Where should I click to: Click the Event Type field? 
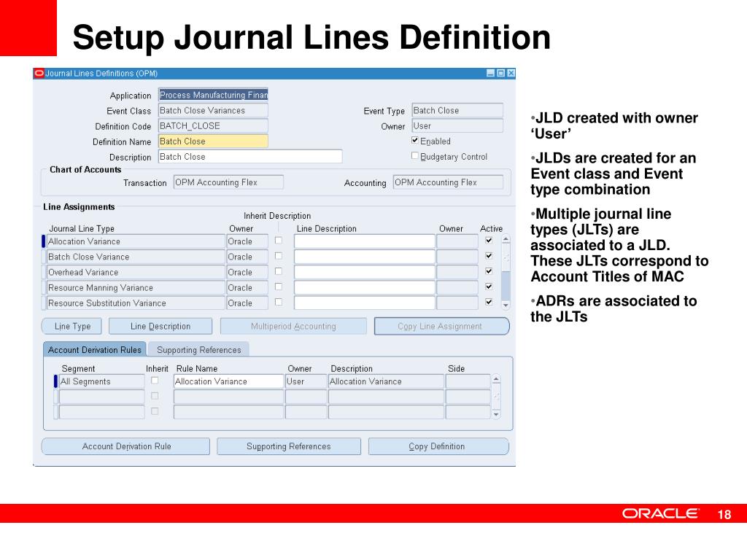(457, 111)
